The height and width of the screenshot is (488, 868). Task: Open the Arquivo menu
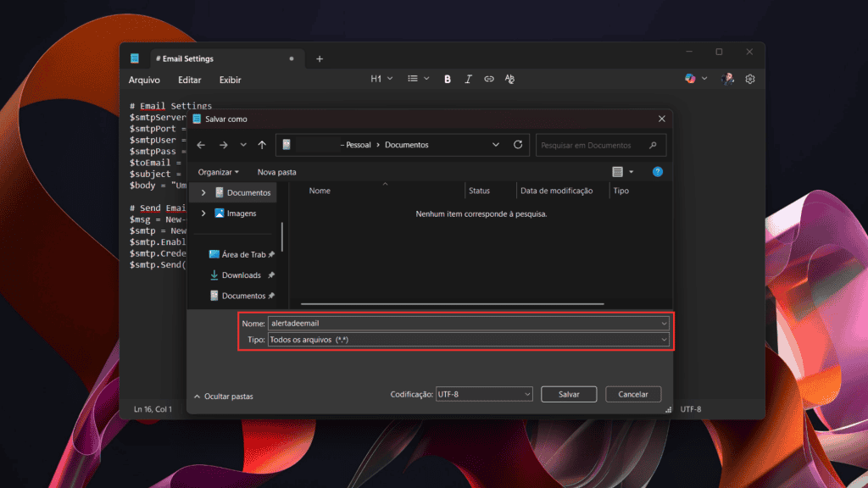click(x=144, y=80)
